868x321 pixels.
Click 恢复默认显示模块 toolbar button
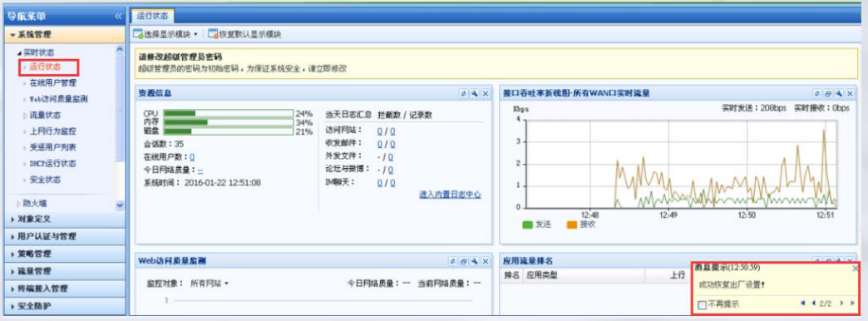244,34
